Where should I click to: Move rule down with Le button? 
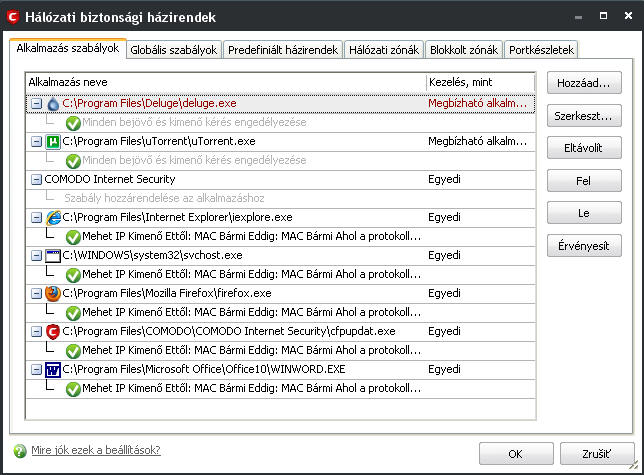584,213
